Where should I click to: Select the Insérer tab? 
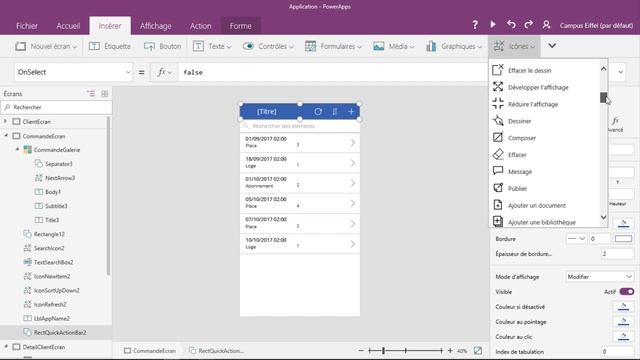click(110, 26)
